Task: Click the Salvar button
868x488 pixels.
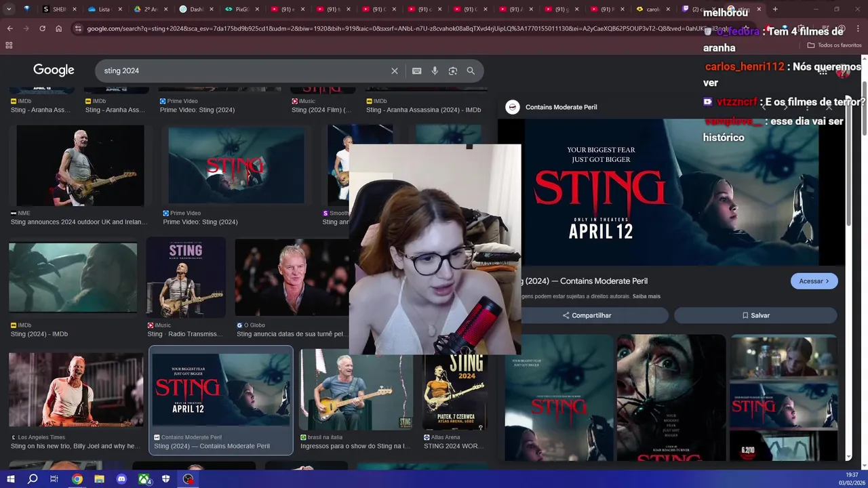Action: pyautogui.click(x=755, y=315)
